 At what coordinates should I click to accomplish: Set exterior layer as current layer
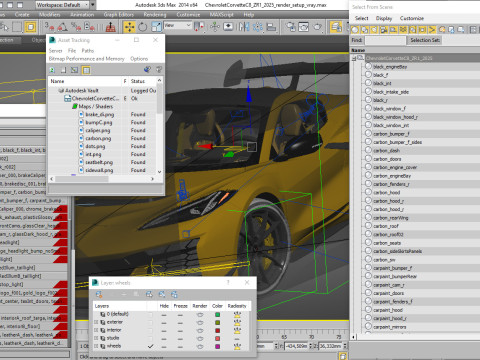point(151,322)
